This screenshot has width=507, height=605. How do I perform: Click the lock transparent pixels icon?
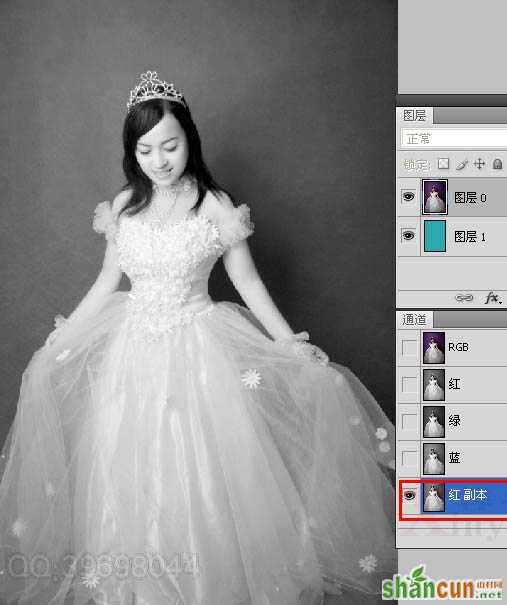click(x=443, y=164)
